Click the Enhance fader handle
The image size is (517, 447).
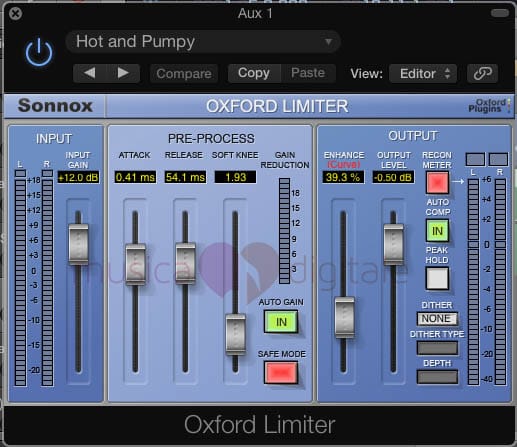344,318
